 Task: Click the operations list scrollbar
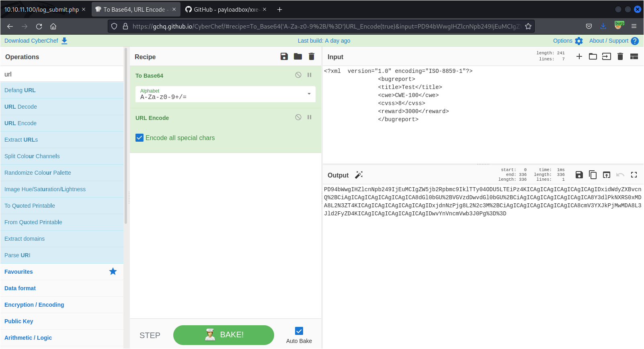click(x=126, y=137)
